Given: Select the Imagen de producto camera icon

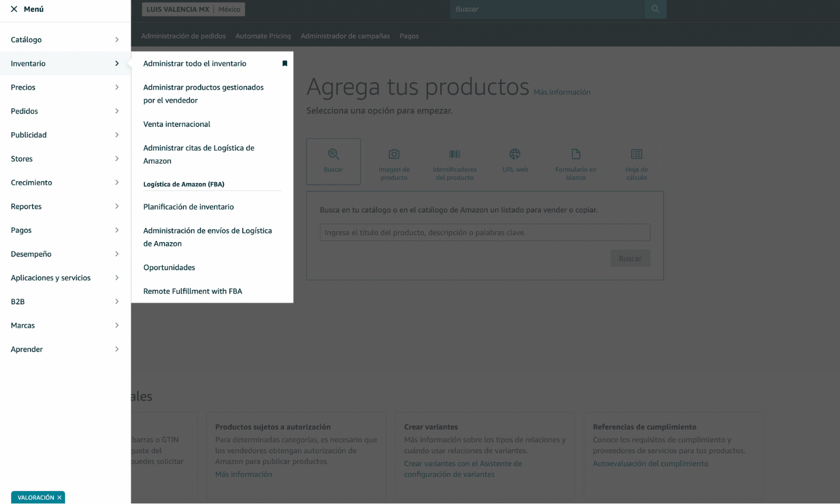Looking at the screenshot, I should pyautogui.click(x=394, y=154).
